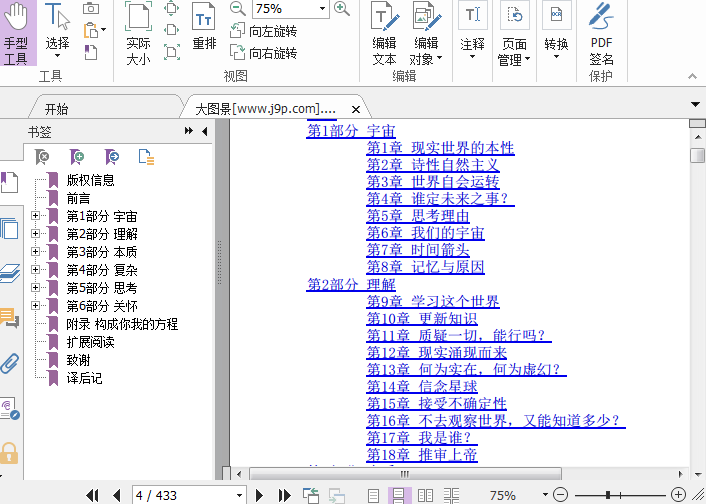Image resolution: width=706 pixels, height=504 pixels.
Task: Click the Actual Size (实际大小) button
Action: [138, 34]
